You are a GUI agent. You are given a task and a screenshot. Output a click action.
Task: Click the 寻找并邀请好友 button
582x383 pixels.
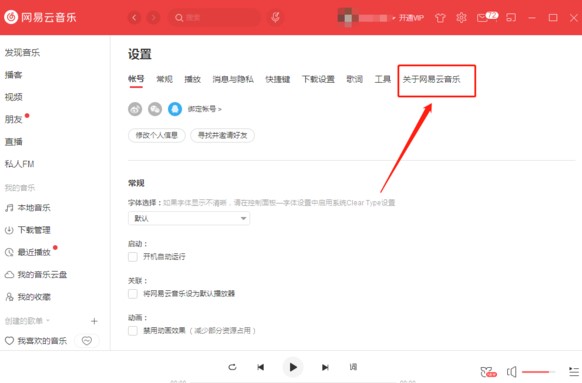pyautogui.click(x=222, y=135)
